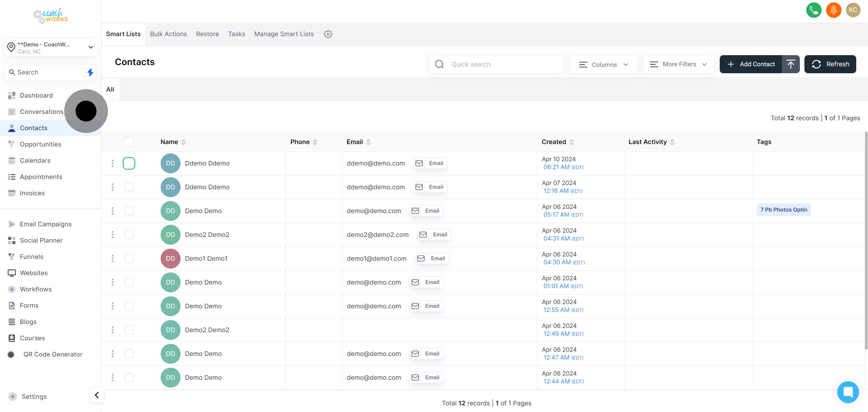The height and width of the screenshot is (412, 868).
Task: Select checkbox for the tagged Demo Demo contact
Action: click(x=129, y=211)
